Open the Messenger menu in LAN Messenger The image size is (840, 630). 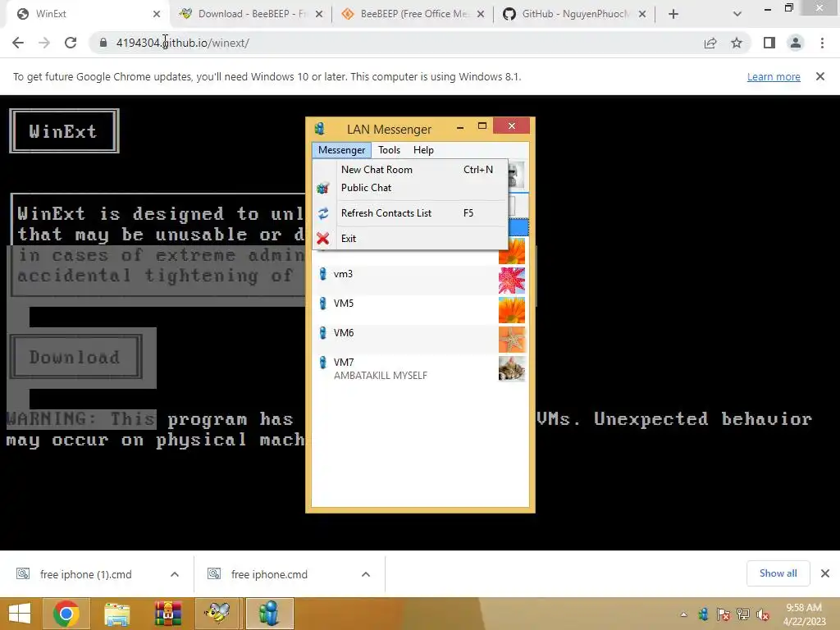coord(341,150)
